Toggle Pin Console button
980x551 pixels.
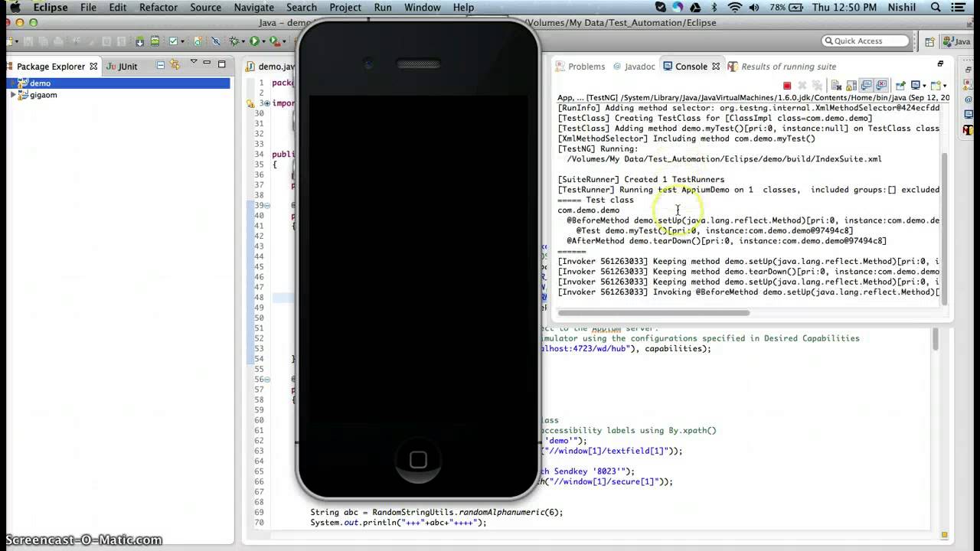click(x=900, y=86)
